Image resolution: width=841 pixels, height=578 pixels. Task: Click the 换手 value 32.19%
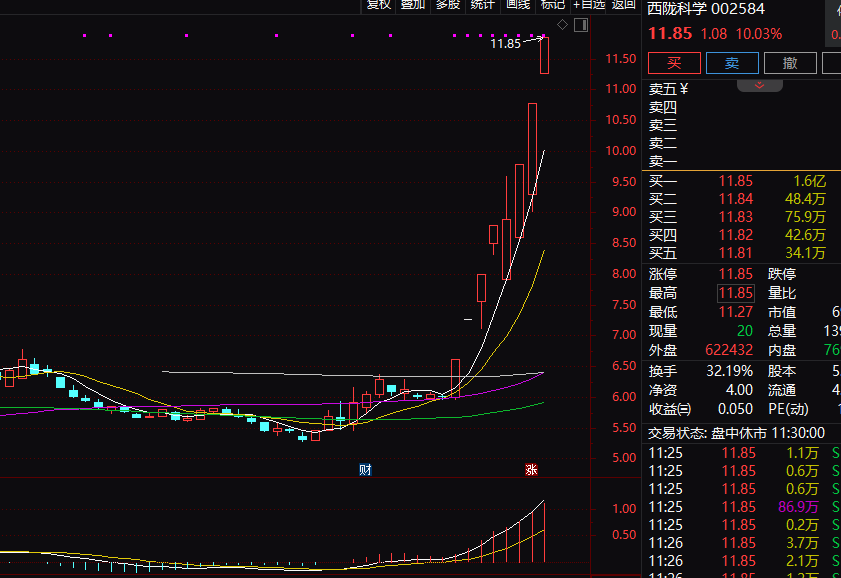[729, 371]
